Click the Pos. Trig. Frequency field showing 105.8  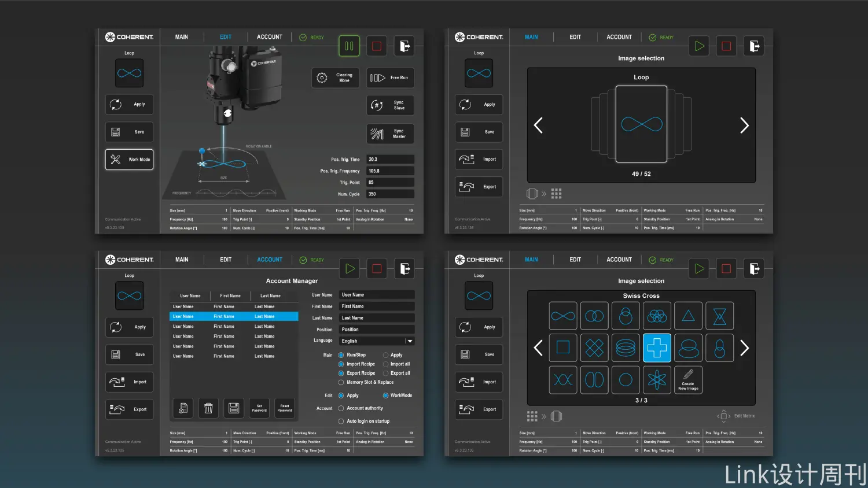pos(390,171)
